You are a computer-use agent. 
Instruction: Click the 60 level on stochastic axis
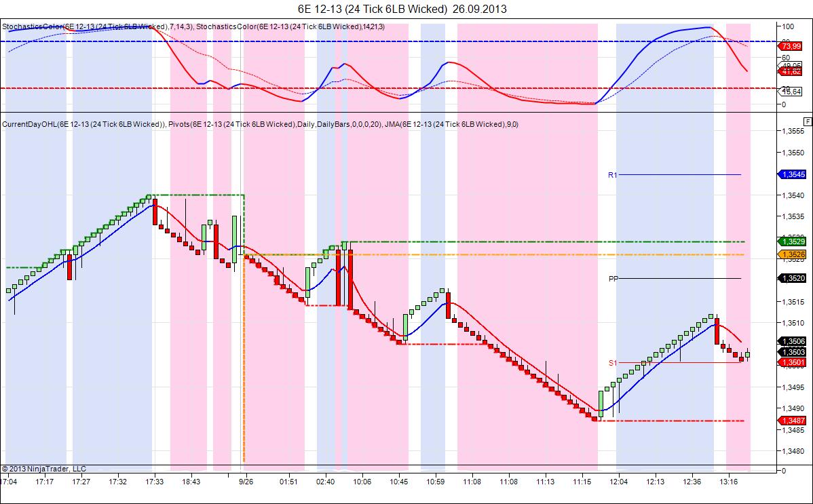(x=786, y=58)
